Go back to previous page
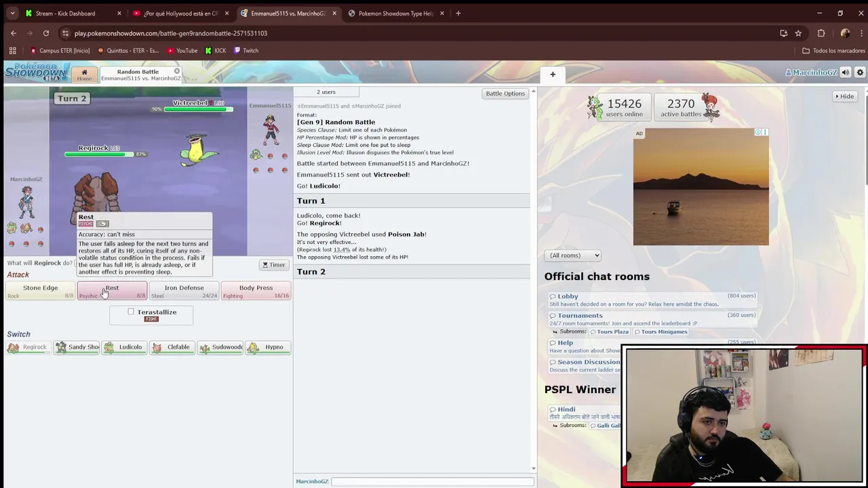The height and width of the screenshot is (488, 868). tap(14, 33)
